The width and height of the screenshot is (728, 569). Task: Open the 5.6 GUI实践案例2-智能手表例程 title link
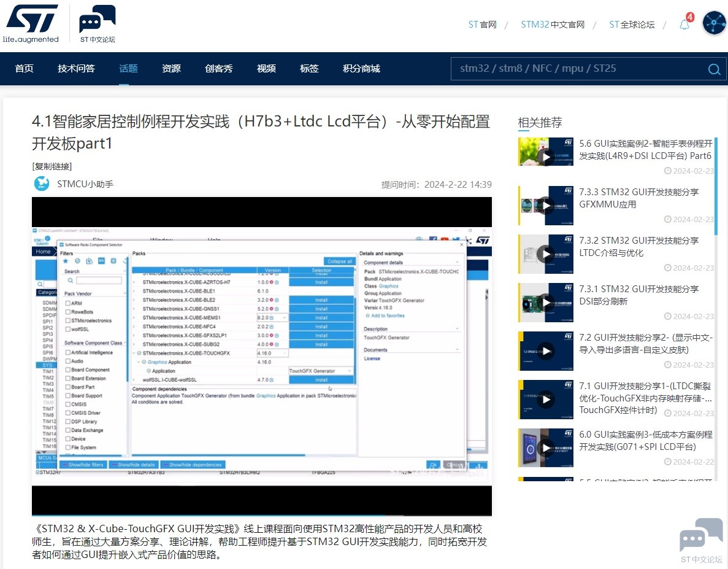pyautogui.click(x=645, y=150)
